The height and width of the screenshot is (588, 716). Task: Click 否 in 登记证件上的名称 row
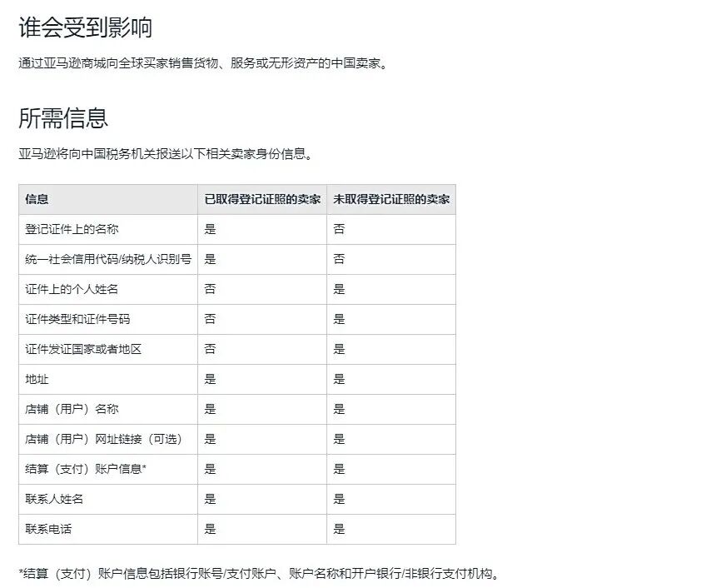(x=339, y=229)
